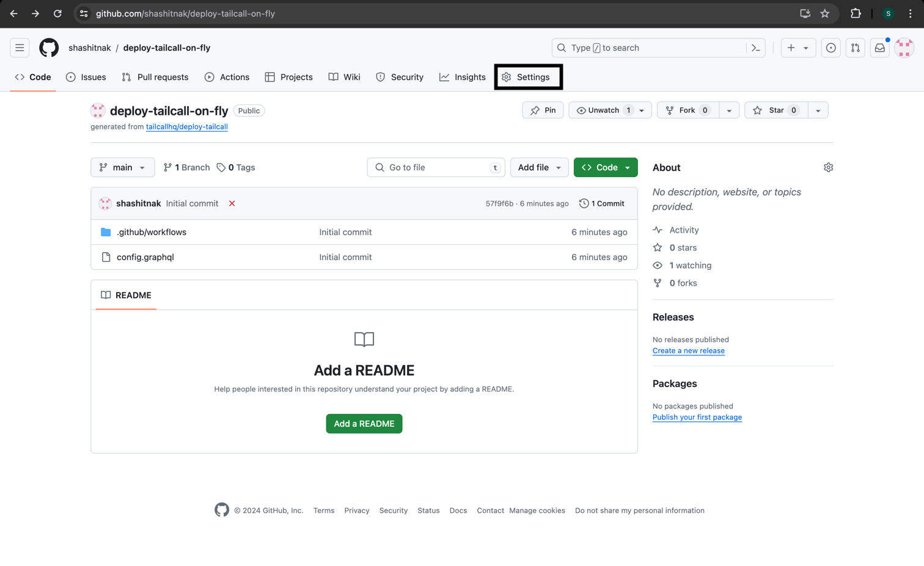Open the repository Settings tab
Viewport: 924px width, 566px height.
click(526, 77)
